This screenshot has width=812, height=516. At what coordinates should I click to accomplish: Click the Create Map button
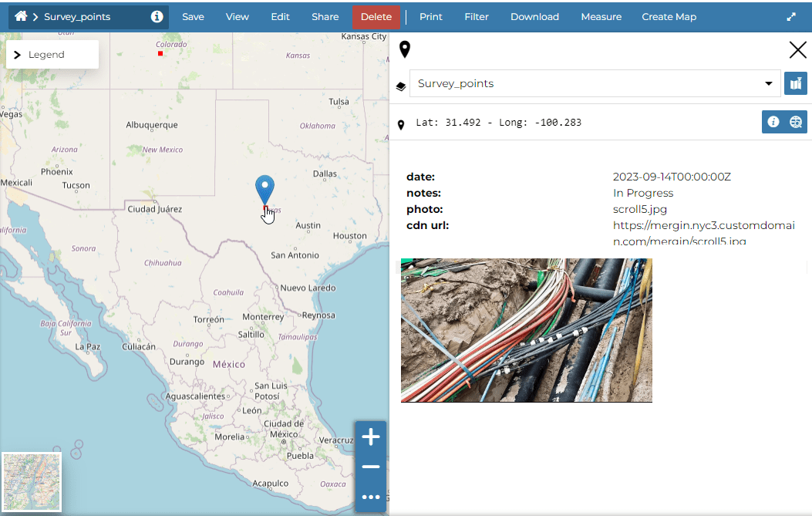click(x=669, y=17)
